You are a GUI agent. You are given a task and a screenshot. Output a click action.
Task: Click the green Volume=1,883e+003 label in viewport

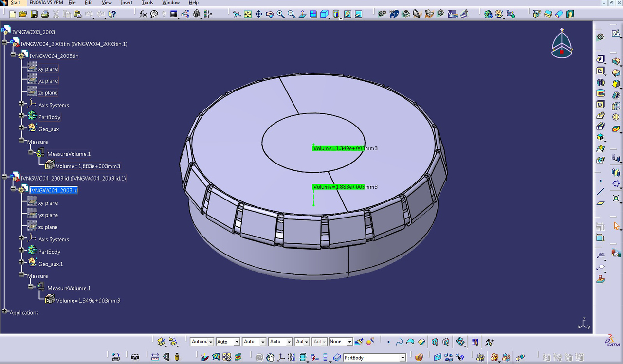coord(338,187)
